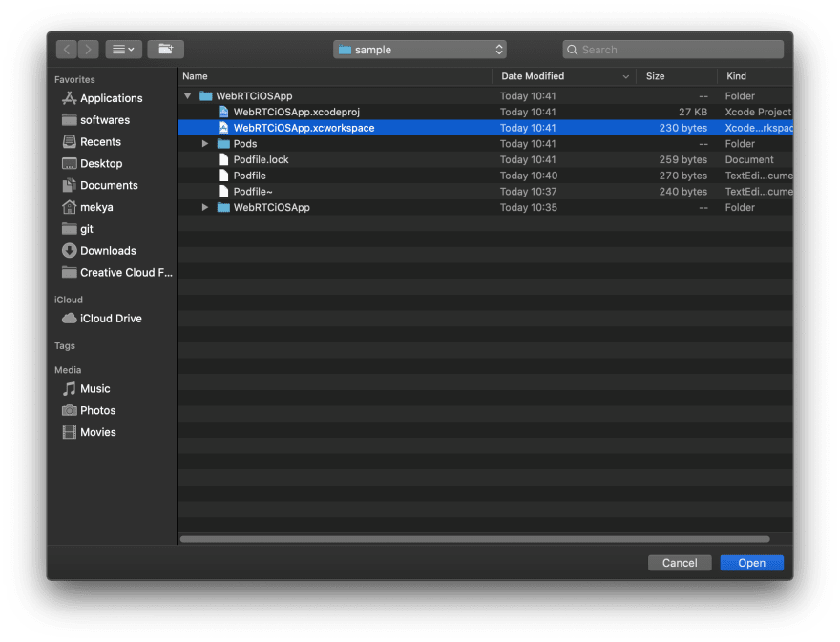Expand the Pods folder disclosure triangle
This screenshot has height=642, width=840.
point(204,143)
